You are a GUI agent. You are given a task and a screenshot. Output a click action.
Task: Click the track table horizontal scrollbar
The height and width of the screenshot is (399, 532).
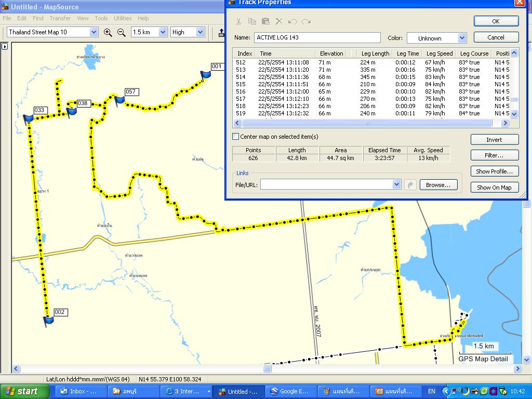(367, 123)
